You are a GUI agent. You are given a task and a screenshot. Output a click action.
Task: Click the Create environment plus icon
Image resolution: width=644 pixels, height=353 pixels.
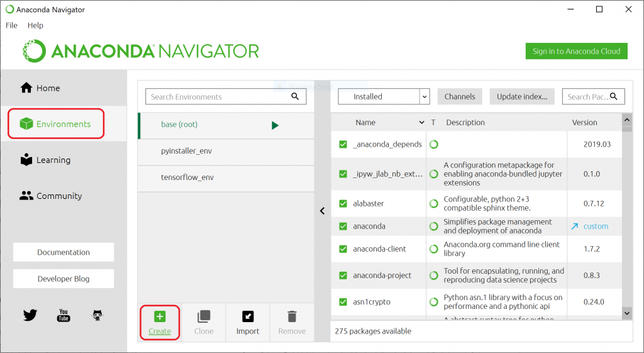160,317
